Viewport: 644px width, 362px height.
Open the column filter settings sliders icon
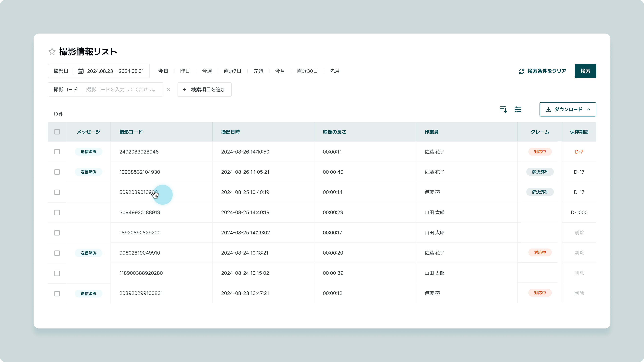pyautogui.click(x=518, y=109)
